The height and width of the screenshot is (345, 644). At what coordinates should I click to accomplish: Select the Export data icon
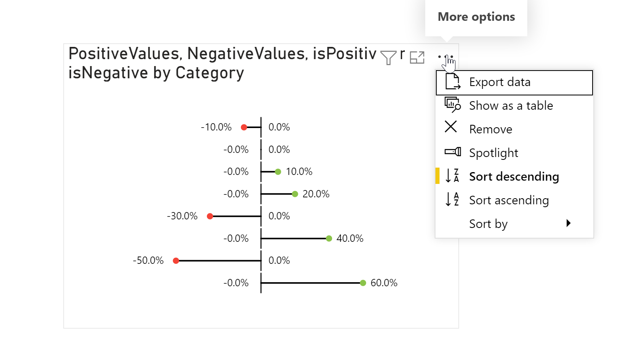pyautogui.click(x=452, y=82)
